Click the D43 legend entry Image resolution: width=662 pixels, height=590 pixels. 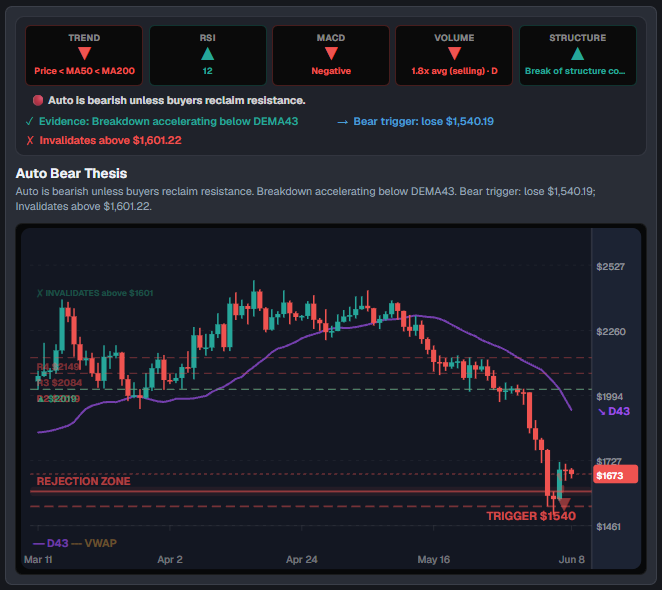coord(51,543)
